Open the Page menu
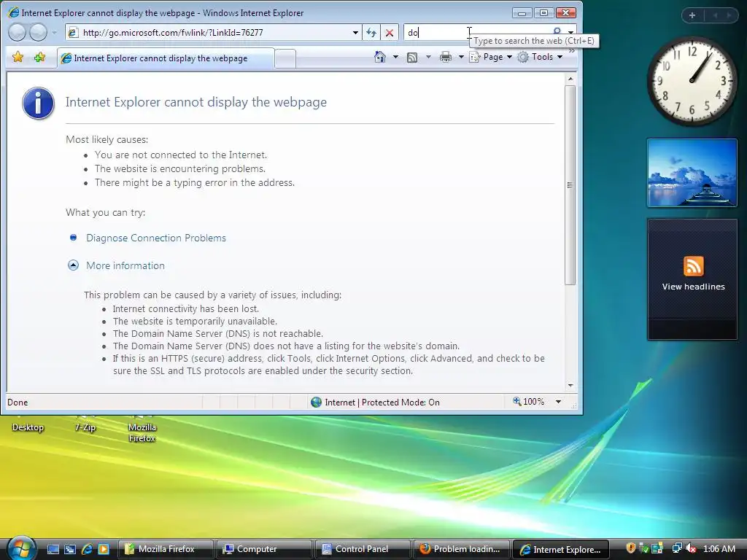This screenshot has width=747, height=560. point(491,57)
